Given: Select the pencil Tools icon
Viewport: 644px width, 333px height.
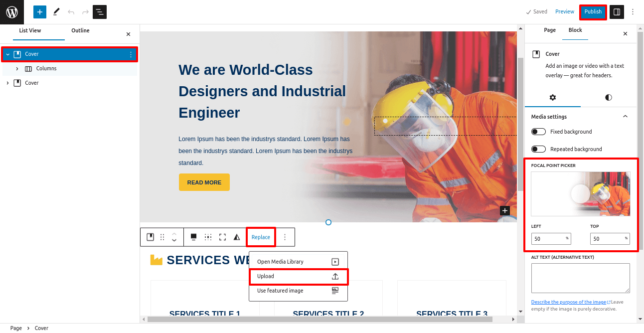Looking at the screenshot, I should click(56, 12).
